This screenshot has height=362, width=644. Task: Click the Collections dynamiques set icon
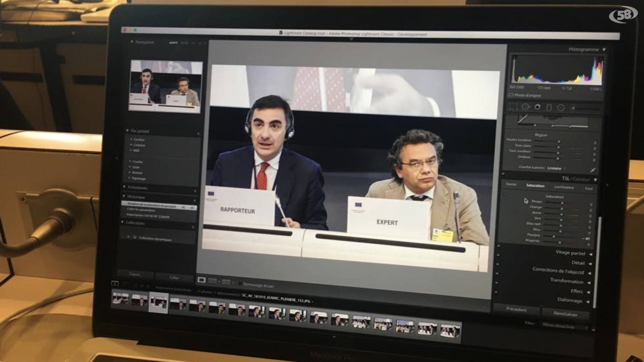(135, 237)
